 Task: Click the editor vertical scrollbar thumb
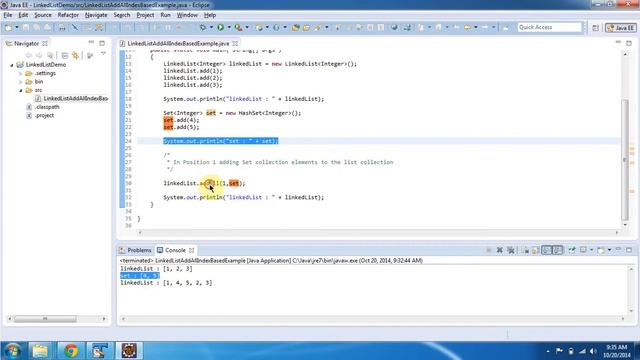coord(624,159)
